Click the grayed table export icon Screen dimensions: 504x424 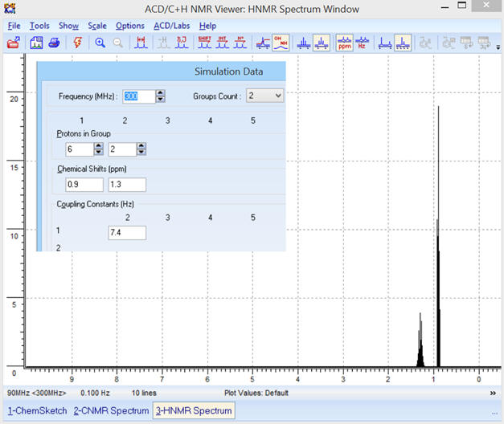click(x=466, y=43)
